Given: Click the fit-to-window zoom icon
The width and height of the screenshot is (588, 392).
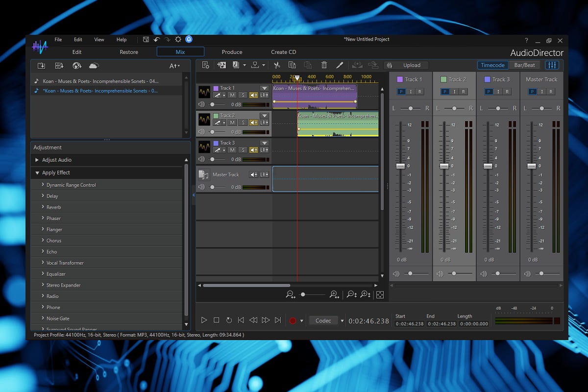Looking at the screenshot, I should (379, 294).
